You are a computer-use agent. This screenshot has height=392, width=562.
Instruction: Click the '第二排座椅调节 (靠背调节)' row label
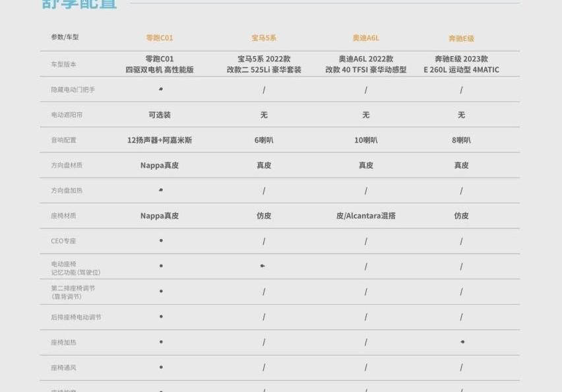pos(73,292)
